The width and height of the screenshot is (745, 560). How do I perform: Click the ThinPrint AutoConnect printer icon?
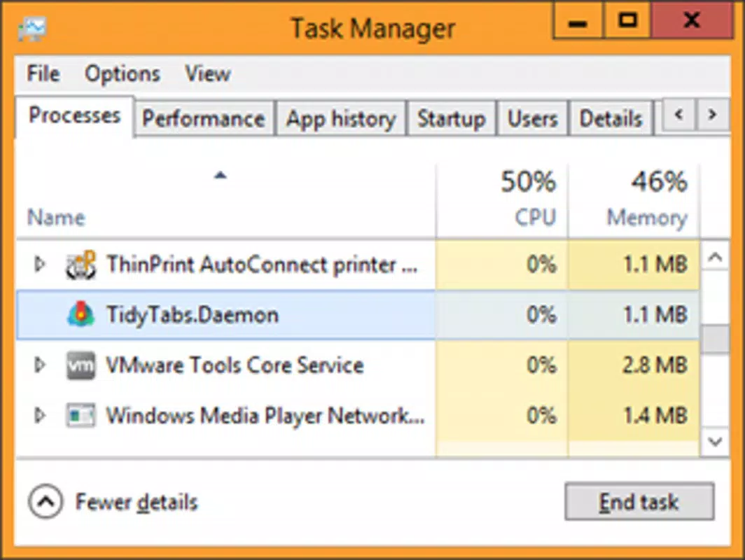click(81, 265)
